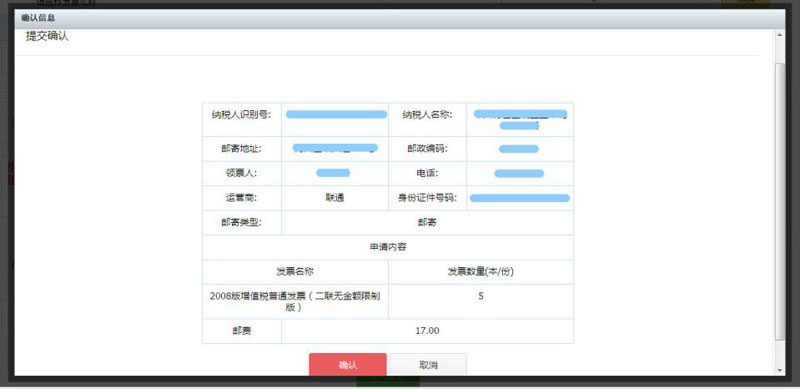Click the 确认信息 dialog title bar
This screenshot has width=800, height=389.
399,18
